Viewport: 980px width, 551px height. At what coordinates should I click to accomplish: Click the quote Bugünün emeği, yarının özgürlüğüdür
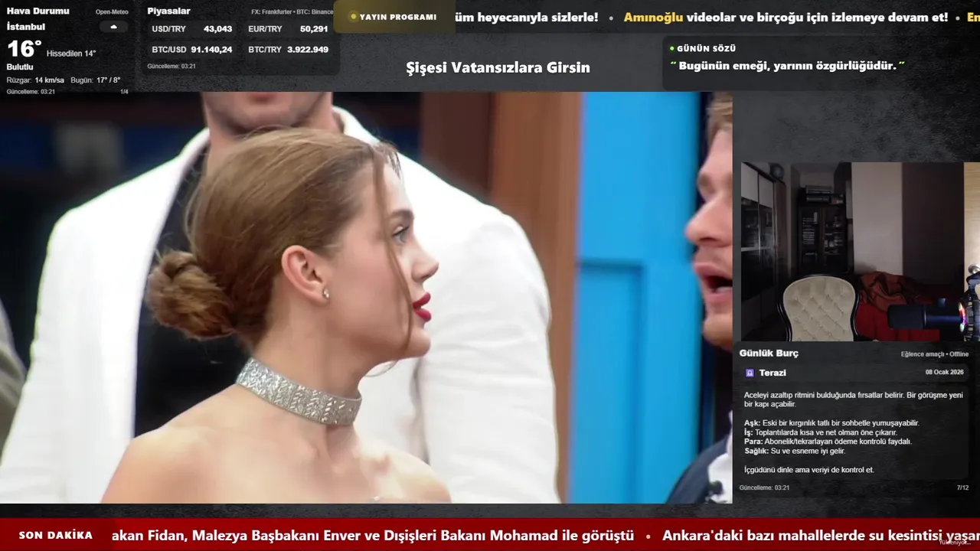click(788, 66)
